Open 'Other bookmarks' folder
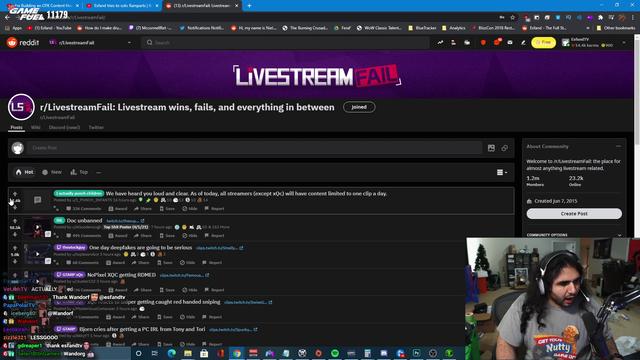The width and height of the screenshot is (640, 360). tap(616, 28)
